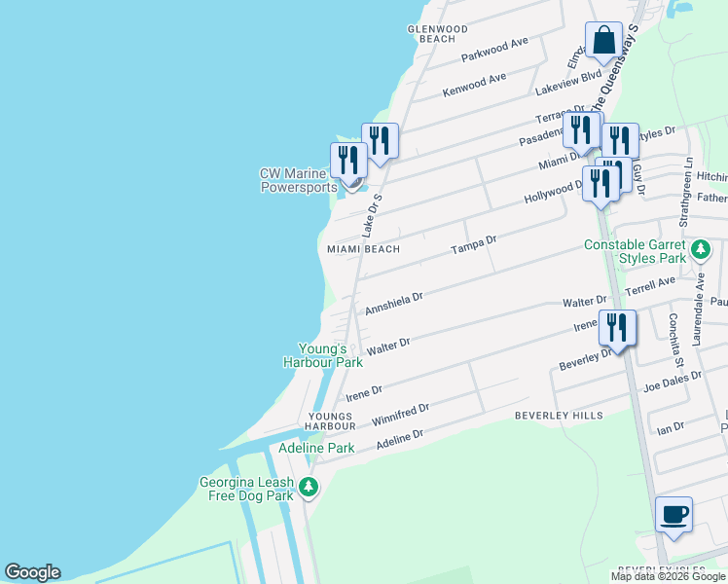Image resolution: width=728 pixels, height=584 pixels.
Task: Select restaurant marker overlapping CW Marine Powersports pin
Action: coord(348,162)
